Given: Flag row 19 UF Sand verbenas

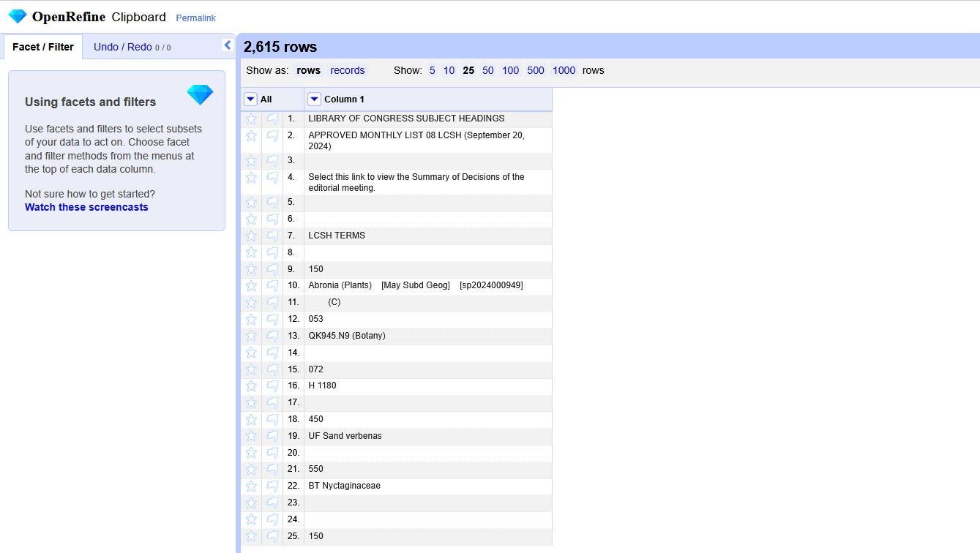Looking at the screenshot, I should pos(272,436).
